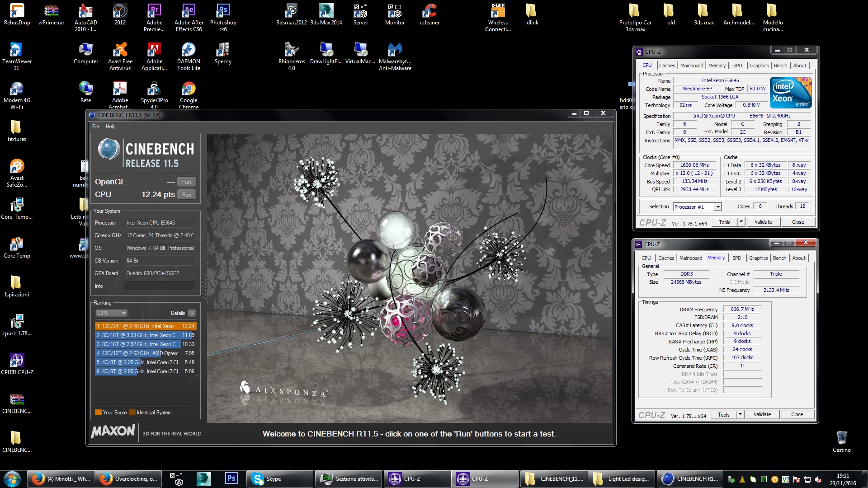Open the File menu in Cinebench
Image resolution: width=868 pixels, height=488 pixels.
point(95,127)
